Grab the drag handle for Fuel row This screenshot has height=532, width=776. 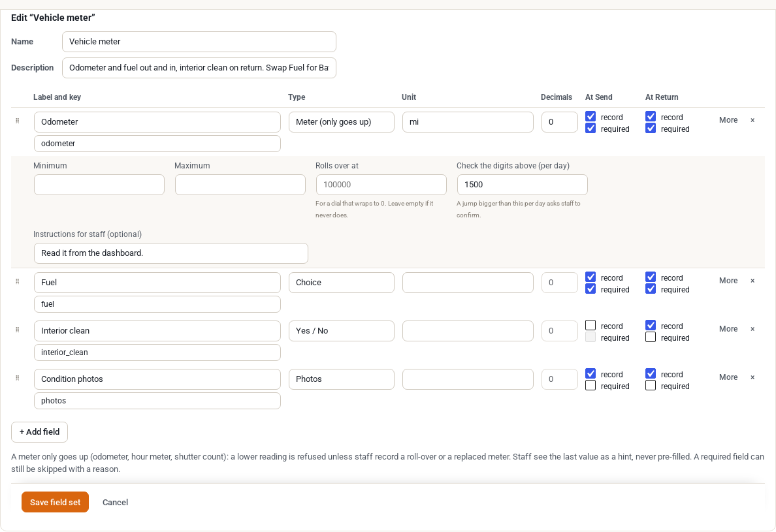click(x=18, y=281)
